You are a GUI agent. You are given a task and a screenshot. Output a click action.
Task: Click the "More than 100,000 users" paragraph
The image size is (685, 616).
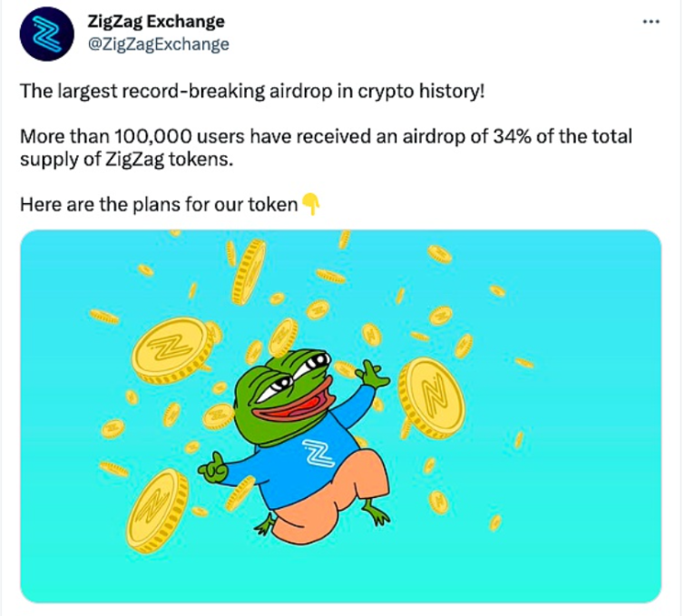tap(324, 147)
